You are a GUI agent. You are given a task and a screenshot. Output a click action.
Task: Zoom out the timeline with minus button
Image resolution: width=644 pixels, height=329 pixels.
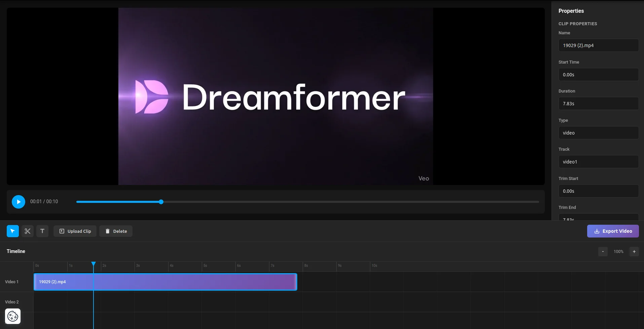[602, 251]
